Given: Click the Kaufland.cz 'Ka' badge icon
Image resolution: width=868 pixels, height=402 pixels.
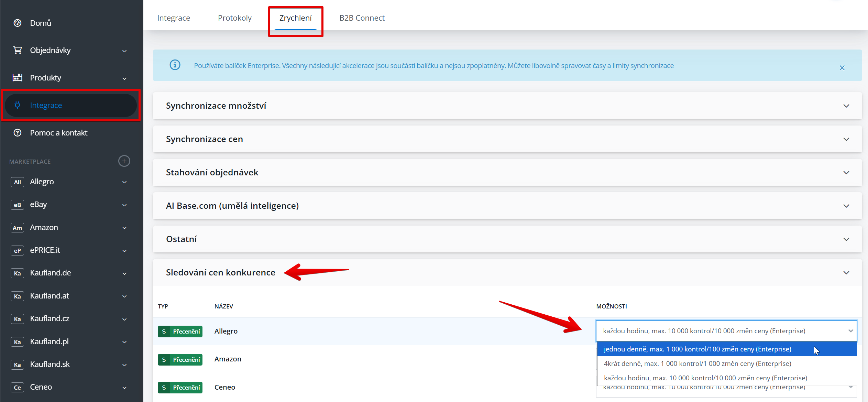Looking at the screenshot, I should 18,319.
